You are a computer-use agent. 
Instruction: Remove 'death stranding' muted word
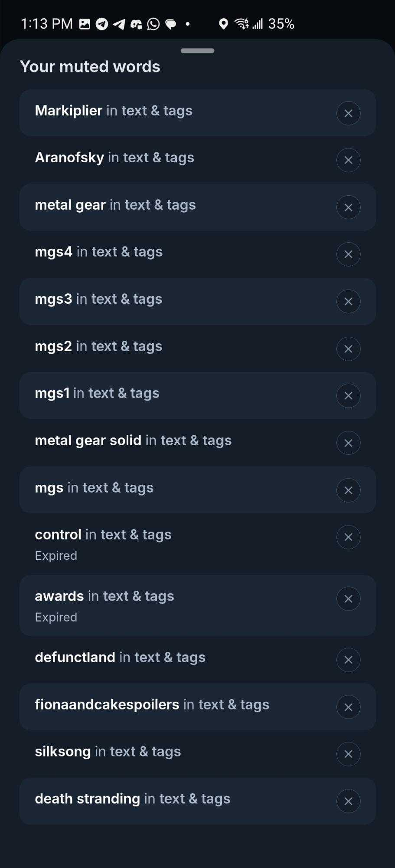click(348, 801)
